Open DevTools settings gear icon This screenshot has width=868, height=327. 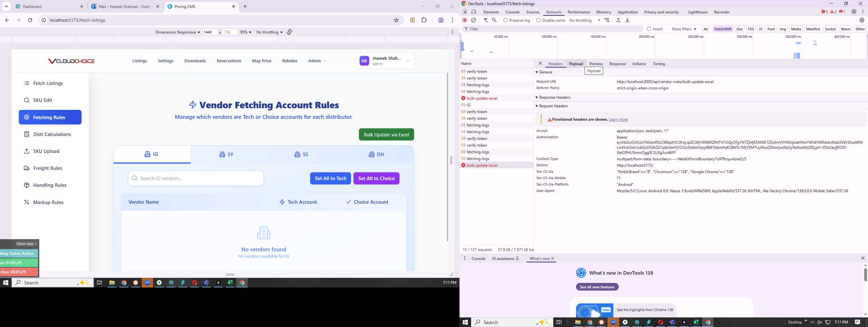[854, 12]
